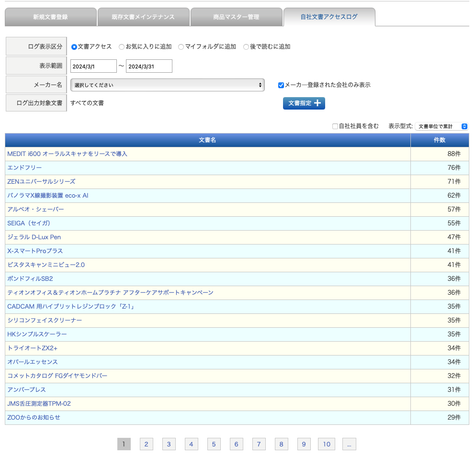This screenshot has height=456, width=476.
Task: Click the 文書名 column header
Action: [x=208, y=140]
